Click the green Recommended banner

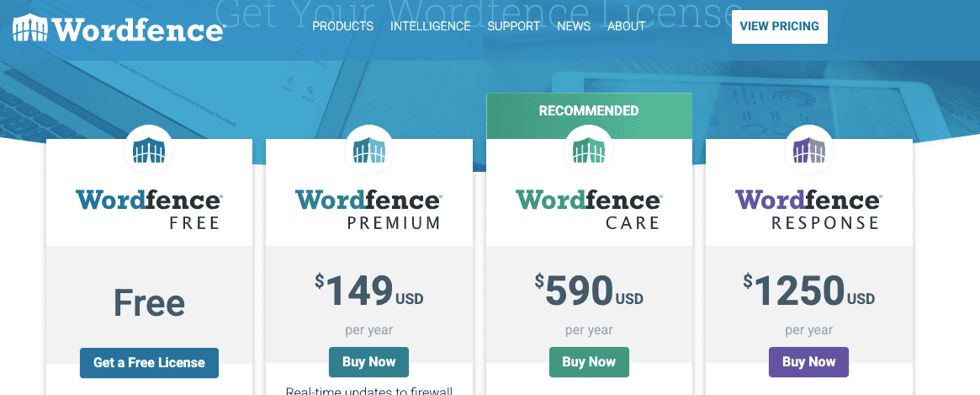point(589,110)
